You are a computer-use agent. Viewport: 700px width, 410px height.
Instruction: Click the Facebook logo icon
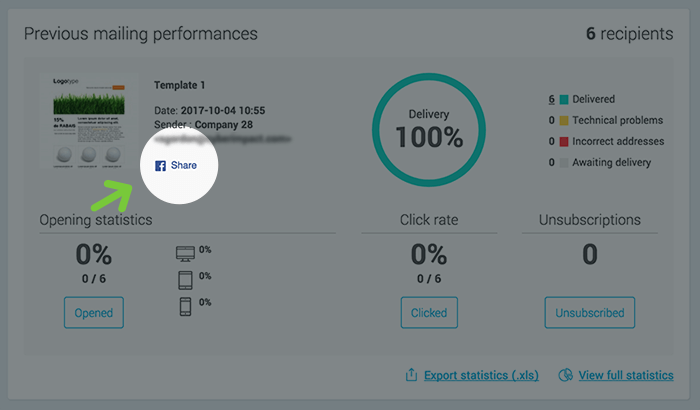click(160, 165)
